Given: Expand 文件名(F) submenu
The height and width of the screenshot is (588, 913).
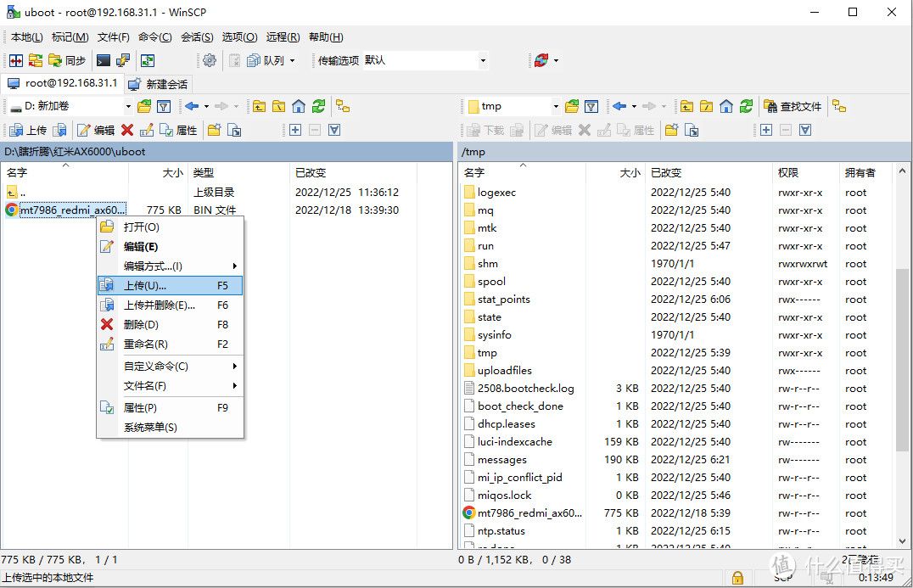Looking at the screenshot, I should coord(170,386).
